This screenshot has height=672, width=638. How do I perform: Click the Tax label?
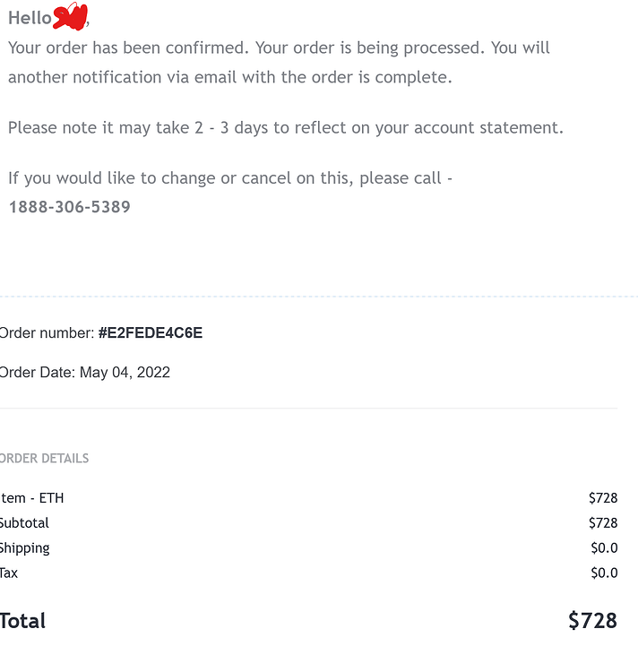click(9, 573)
